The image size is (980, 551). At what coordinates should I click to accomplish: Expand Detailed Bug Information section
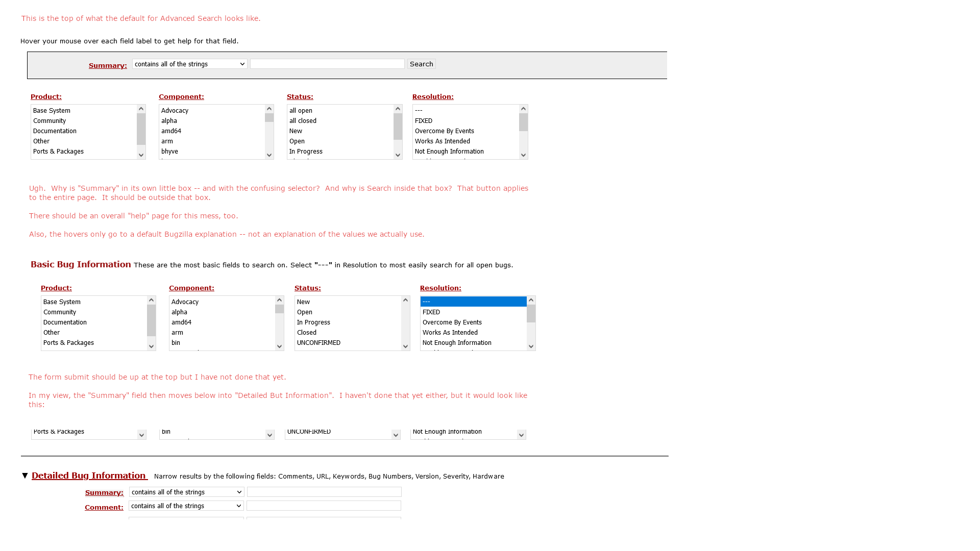point(25,475)
